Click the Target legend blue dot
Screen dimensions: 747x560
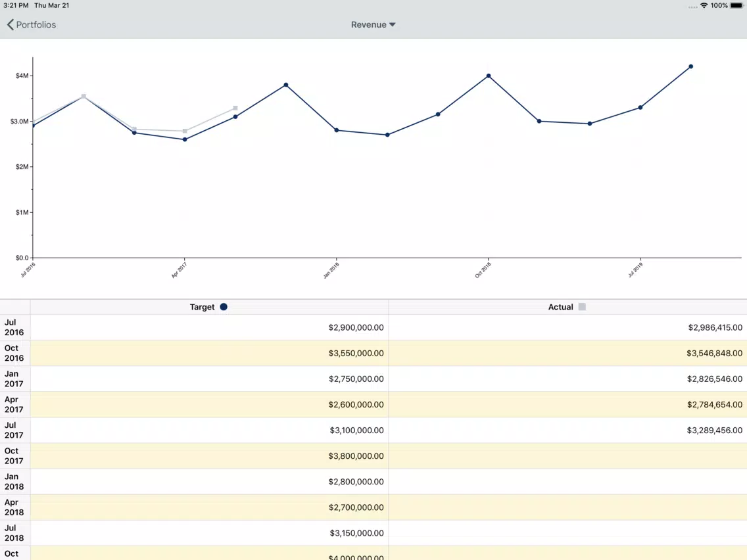click(224, 307)
